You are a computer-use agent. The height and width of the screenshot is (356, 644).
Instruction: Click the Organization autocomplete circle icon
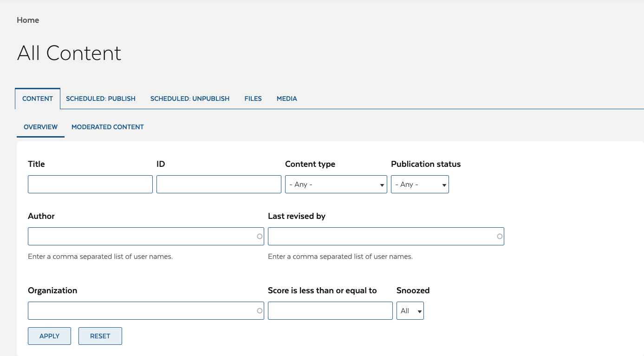click(x=260, y=311)
